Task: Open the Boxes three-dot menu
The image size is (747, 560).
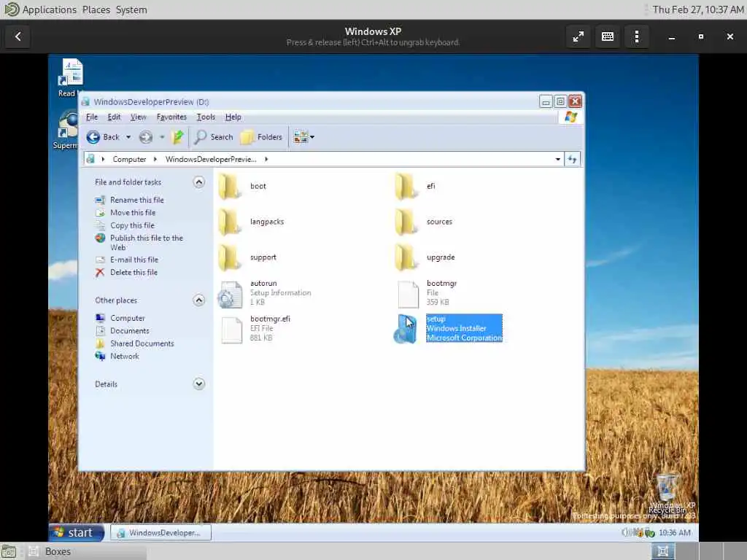Action: point(636,36)
